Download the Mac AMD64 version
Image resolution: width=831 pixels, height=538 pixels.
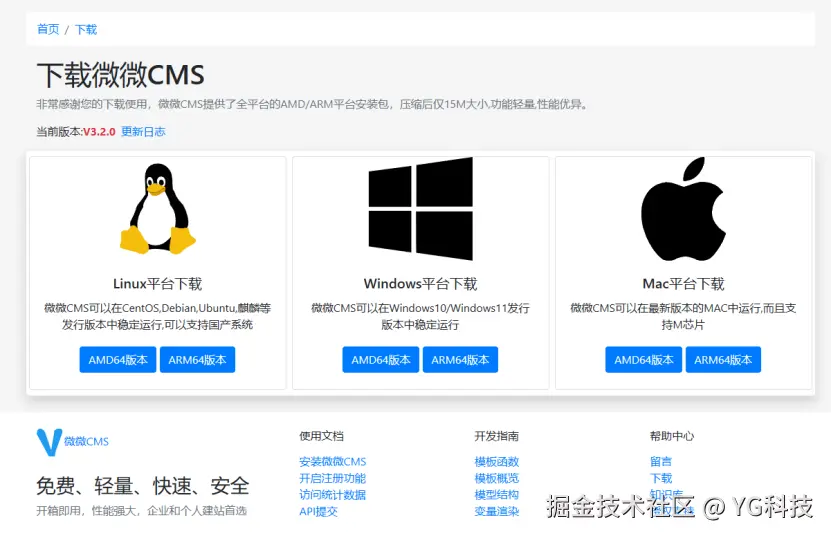643,360
